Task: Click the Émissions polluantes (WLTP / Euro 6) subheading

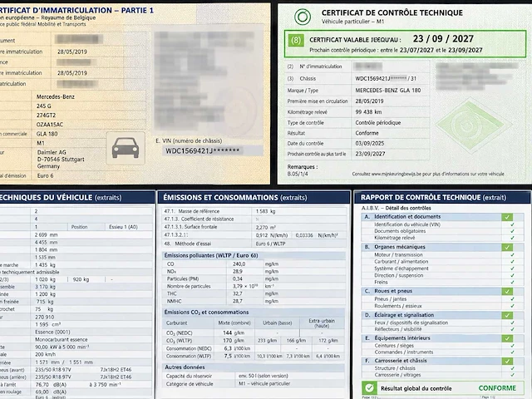Action: tap(211, 255)
